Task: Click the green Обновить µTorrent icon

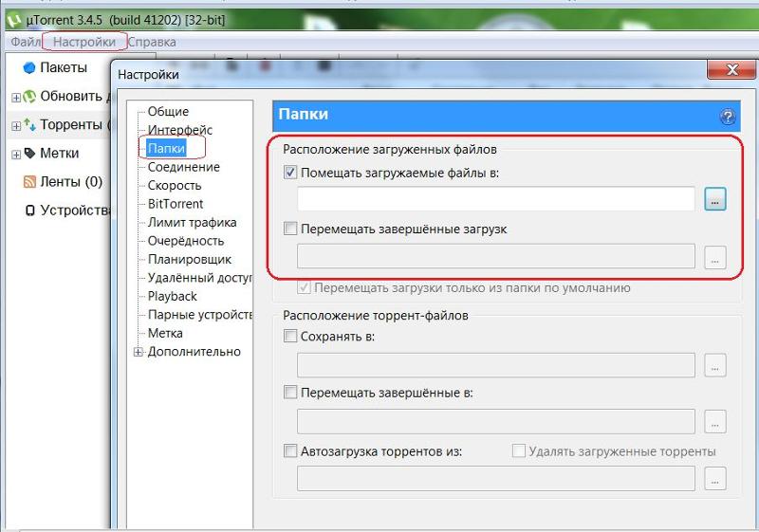Action: [29, 96]
